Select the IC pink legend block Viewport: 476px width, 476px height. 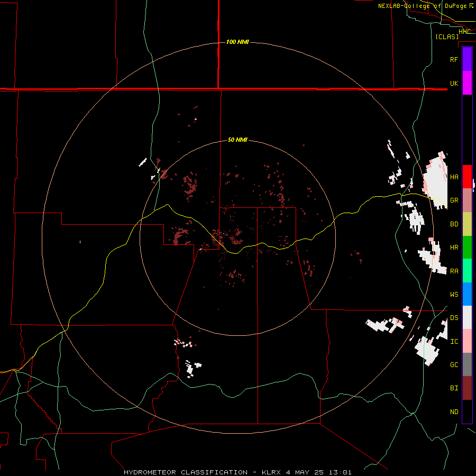click(467, 341)
